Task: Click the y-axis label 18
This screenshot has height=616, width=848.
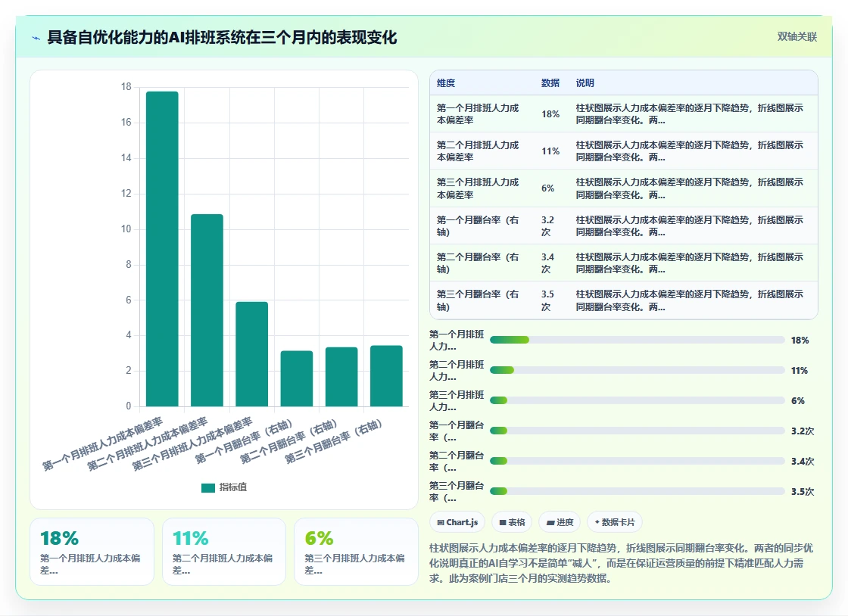Action: pos(126,87)
